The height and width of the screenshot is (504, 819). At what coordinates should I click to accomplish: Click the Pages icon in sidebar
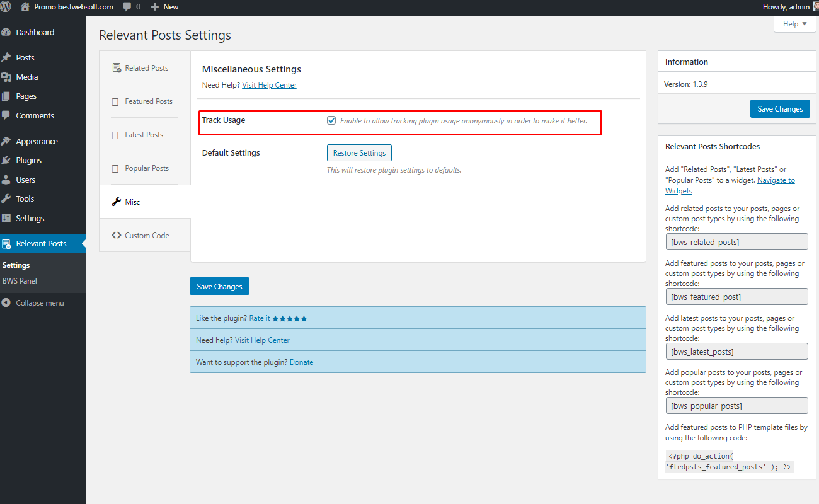tap(6, 96)
